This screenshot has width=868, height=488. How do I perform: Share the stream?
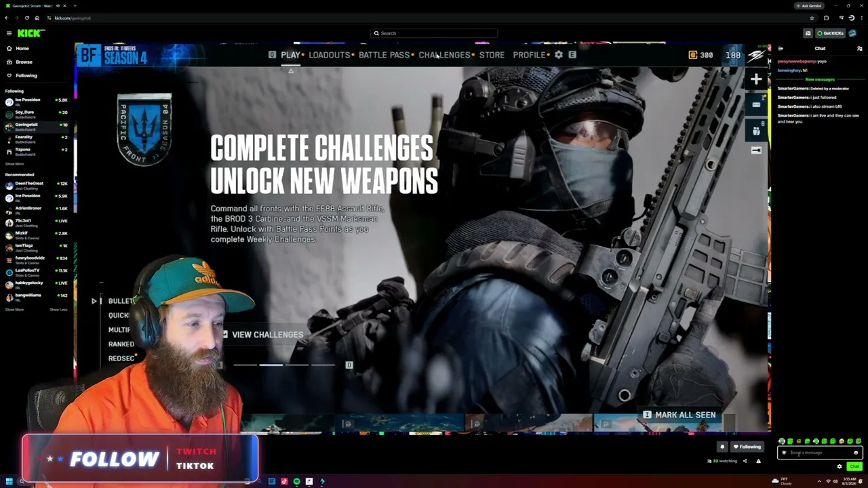(x=745, y=462)
